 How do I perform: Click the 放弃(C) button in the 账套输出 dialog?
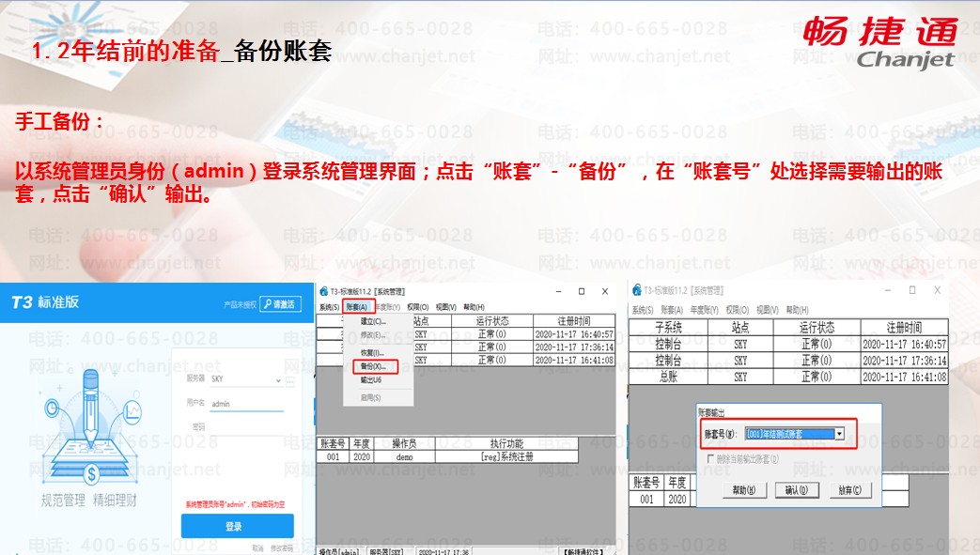pos(850,490)
